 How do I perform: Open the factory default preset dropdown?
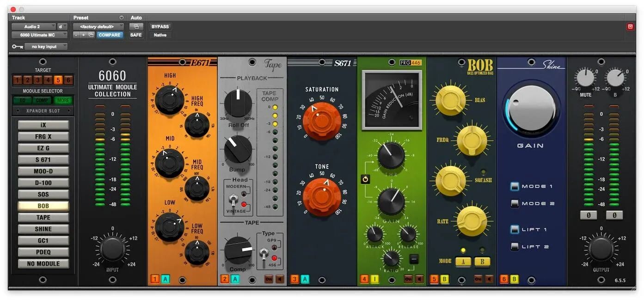click(98, 27)
